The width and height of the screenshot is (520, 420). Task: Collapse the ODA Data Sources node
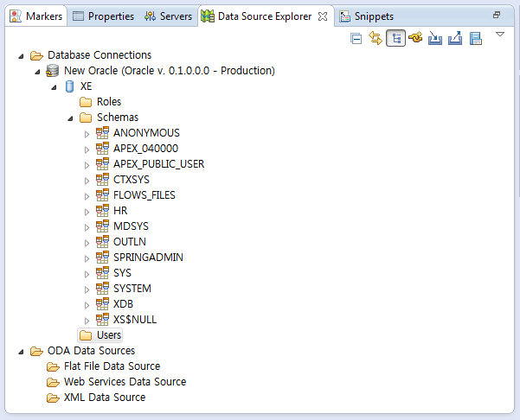point(21,352)
